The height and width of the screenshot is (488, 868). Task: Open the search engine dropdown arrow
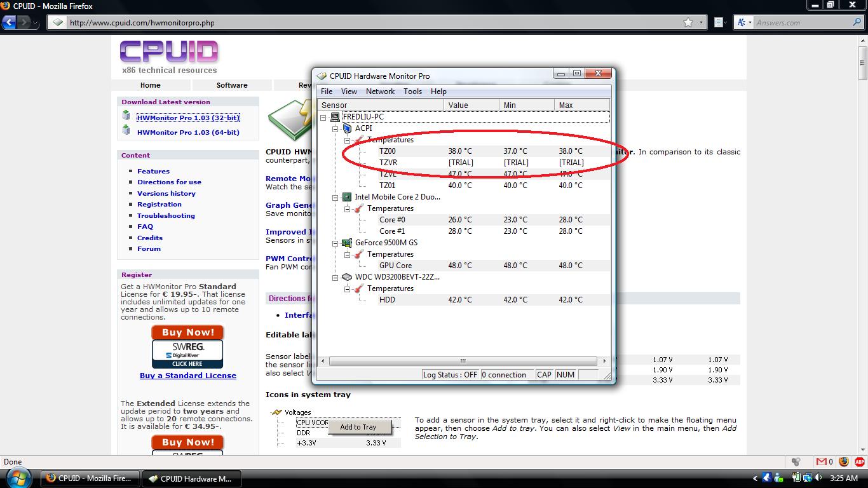[x=750, y=22]
